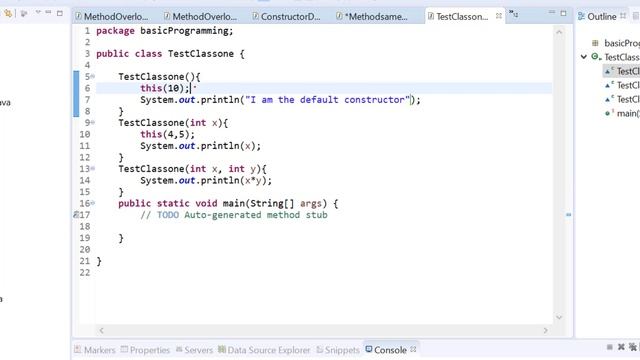The image size is (640, 360).
Task: Click 'main(String[] args)' on line 16
Action: pos(275,203)
